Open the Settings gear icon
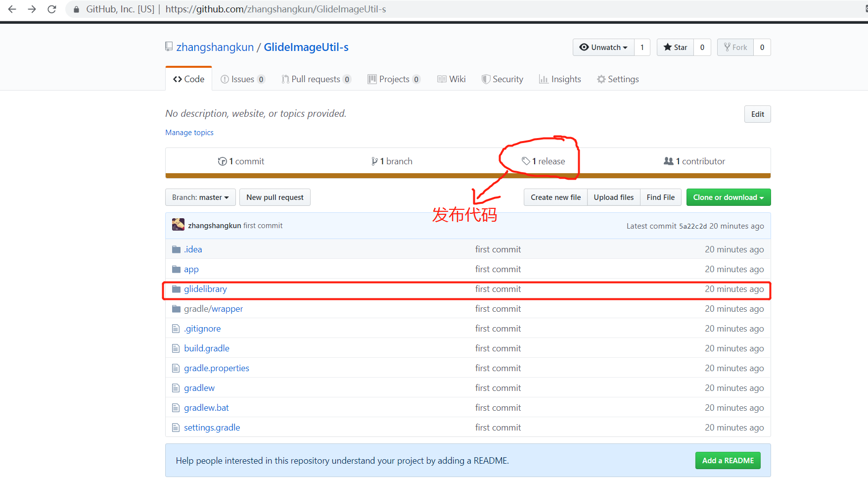Image resolution: width=868 pixels, height=482 pixels. click(601, 79)
